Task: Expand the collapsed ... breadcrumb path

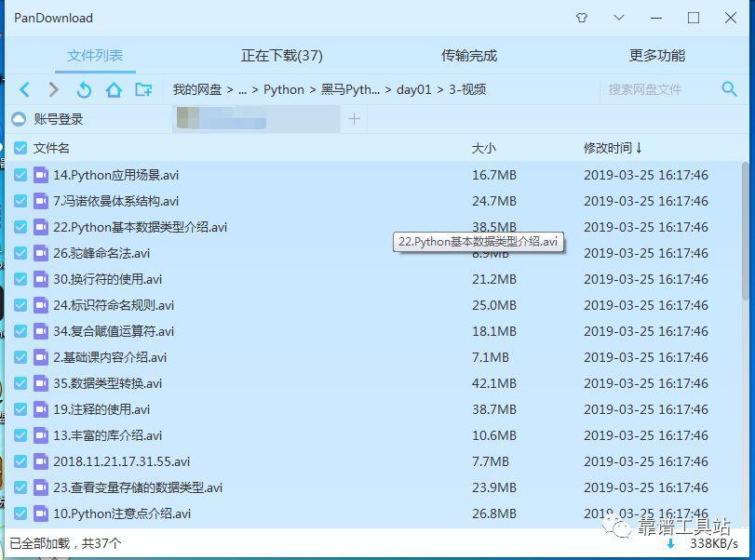Action: tap(242, 89)
